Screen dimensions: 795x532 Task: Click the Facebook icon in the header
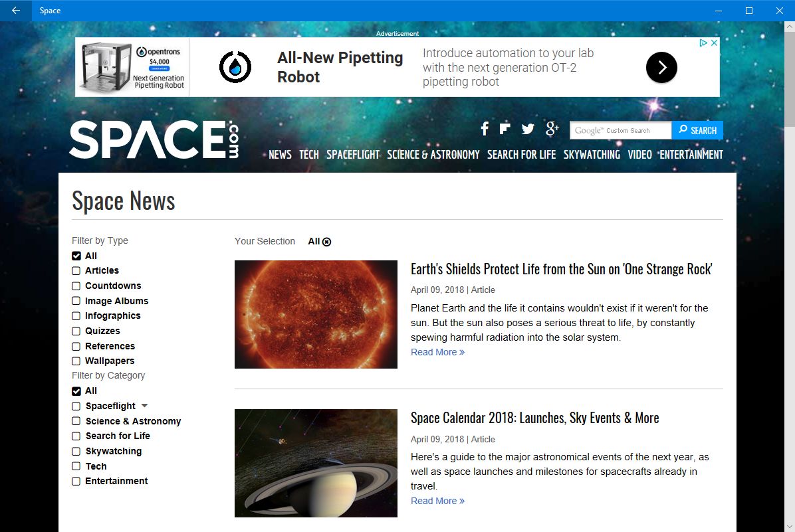tap(484, 128)
